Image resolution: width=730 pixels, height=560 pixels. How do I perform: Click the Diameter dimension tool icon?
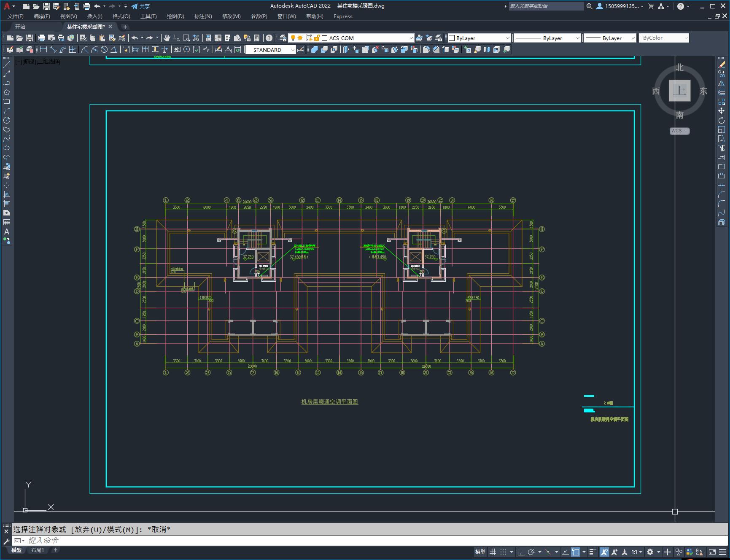[104, 50]
